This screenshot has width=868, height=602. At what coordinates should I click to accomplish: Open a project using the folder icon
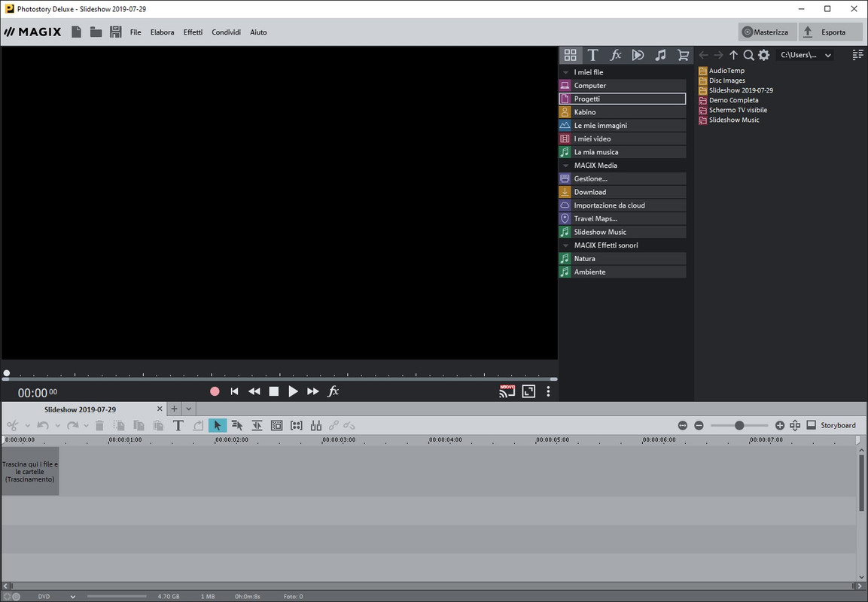[96, 32]
